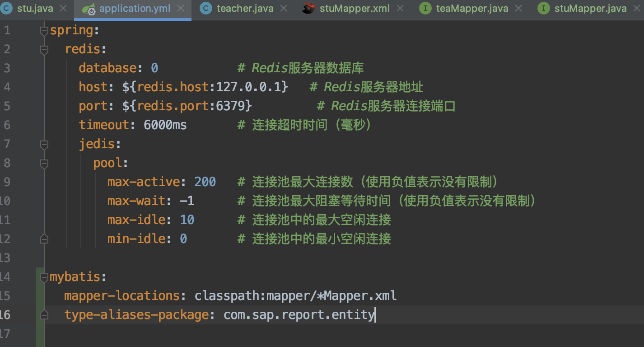This screenshot has height=347, width=644.
Task: Click the '200' value of max-active
Action: pyautogui.click(x=205, y=182)
